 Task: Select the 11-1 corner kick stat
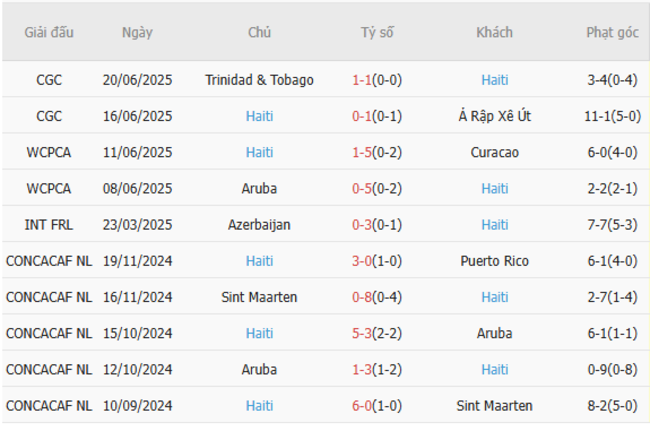tap(598, 116)
